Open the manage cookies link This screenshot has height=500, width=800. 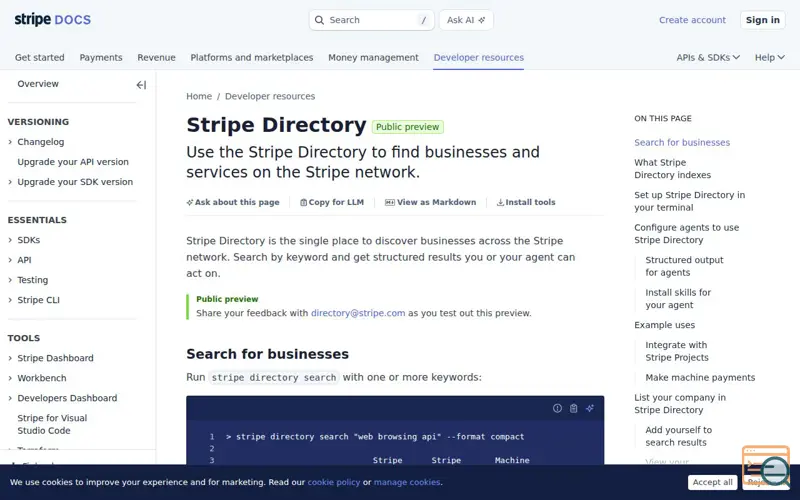click(x=407, y=482)
